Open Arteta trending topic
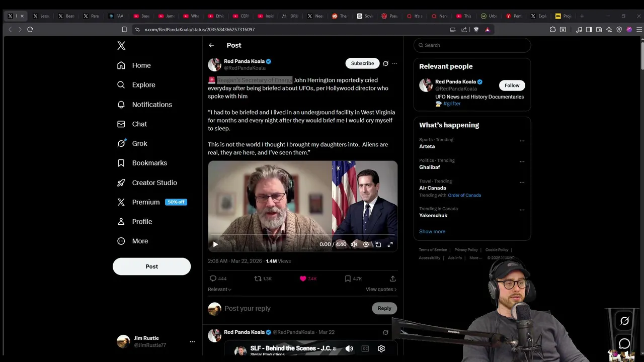This screenshot has width=644, height=362. point(427,146)
